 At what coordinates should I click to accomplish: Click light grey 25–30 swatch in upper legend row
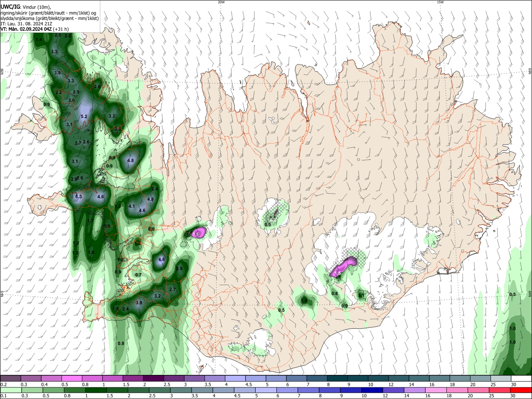click(501, 378)
